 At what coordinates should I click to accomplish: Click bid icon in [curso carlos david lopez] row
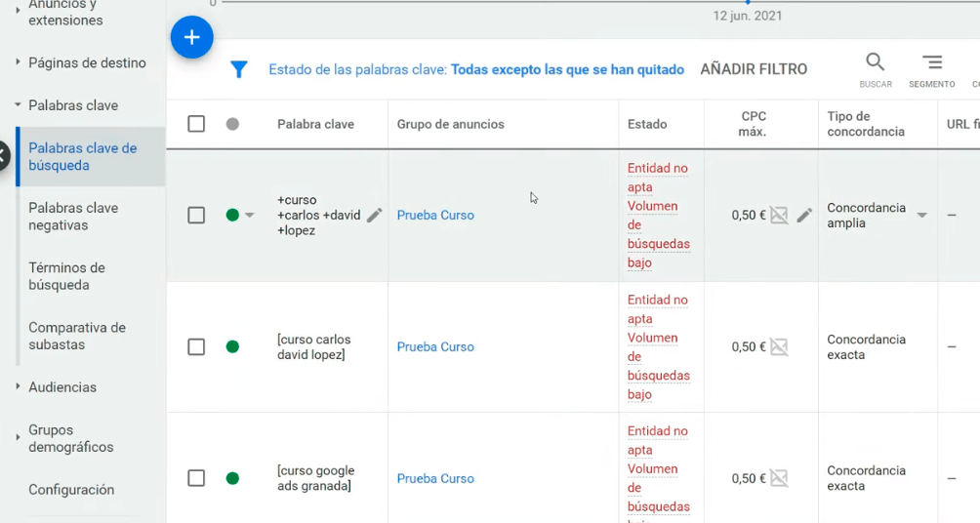(779, 346)
